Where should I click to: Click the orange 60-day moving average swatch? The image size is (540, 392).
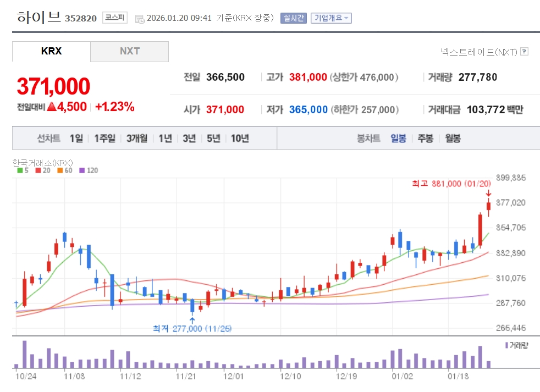click(x=60, y=170)
